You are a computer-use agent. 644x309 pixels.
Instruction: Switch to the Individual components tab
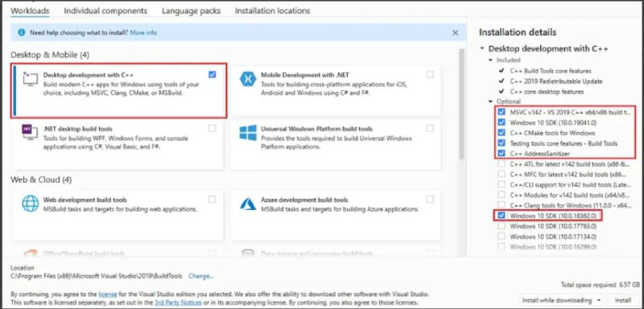click(x=105, y=10)
